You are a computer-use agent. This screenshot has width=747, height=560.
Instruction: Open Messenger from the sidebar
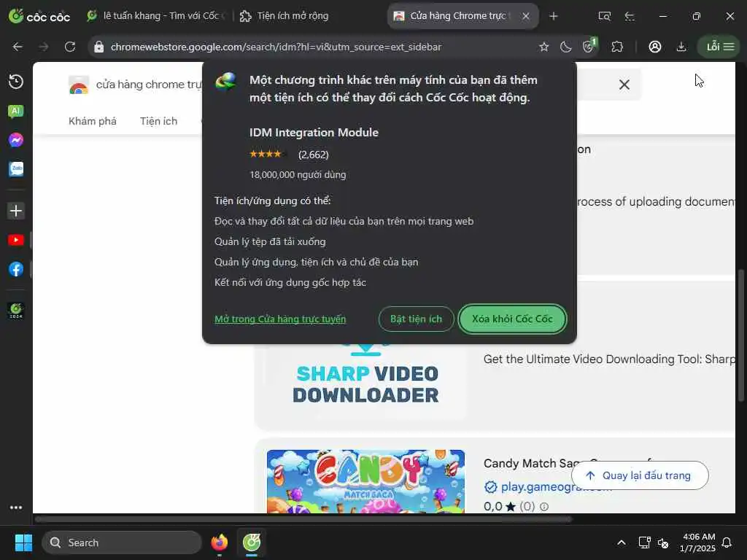tap(16, 140)
